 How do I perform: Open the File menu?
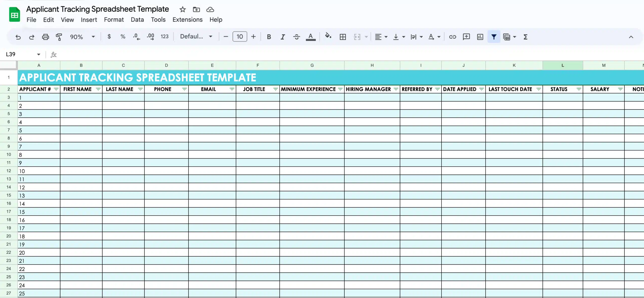31,20
